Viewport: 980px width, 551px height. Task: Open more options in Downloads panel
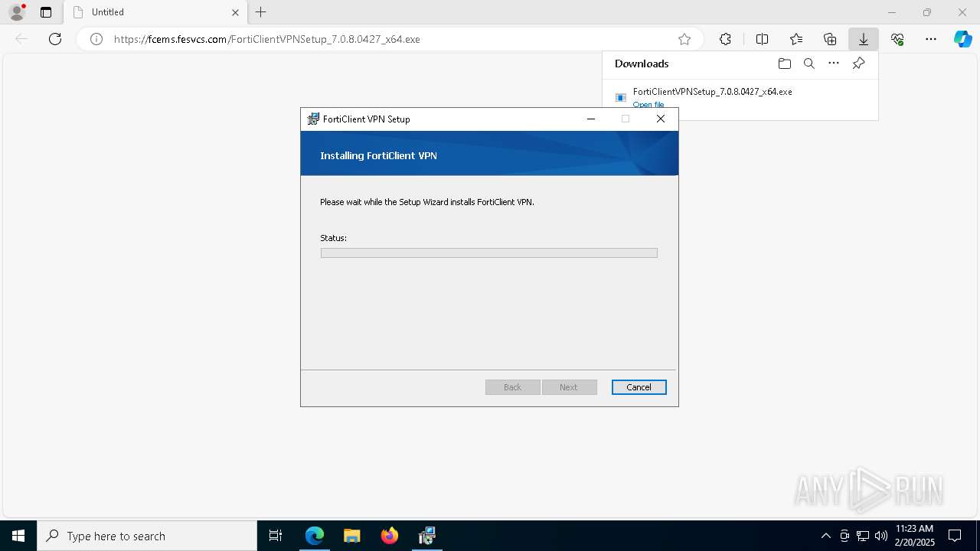tap(834, 64)
